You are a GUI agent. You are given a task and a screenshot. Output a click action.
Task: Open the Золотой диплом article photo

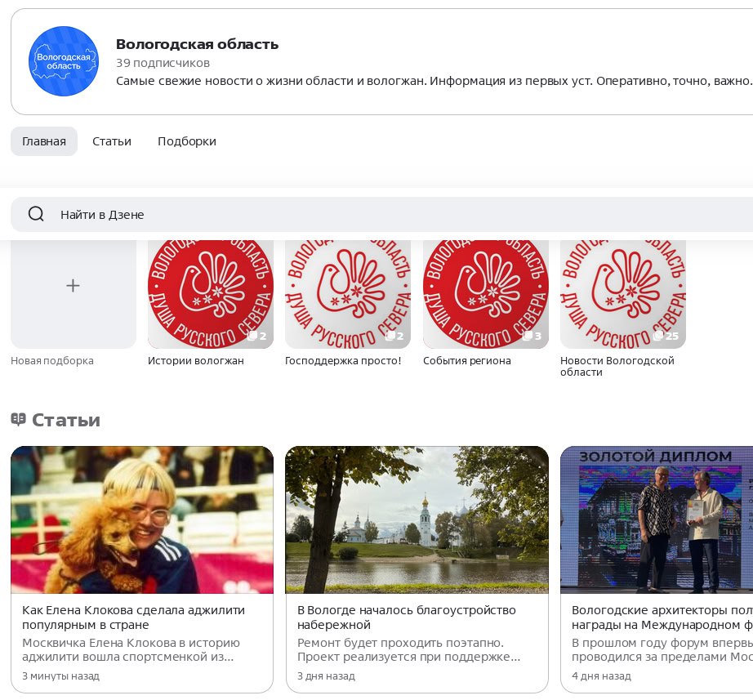tap(657, 519)
